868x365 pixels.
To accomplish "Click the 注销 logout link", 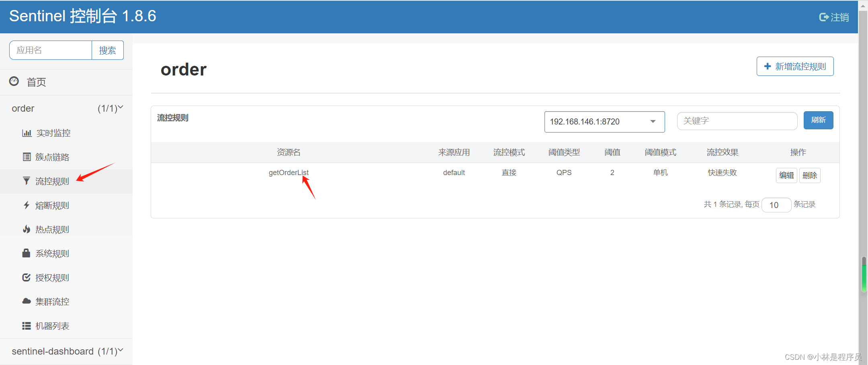I will (834, 17).
